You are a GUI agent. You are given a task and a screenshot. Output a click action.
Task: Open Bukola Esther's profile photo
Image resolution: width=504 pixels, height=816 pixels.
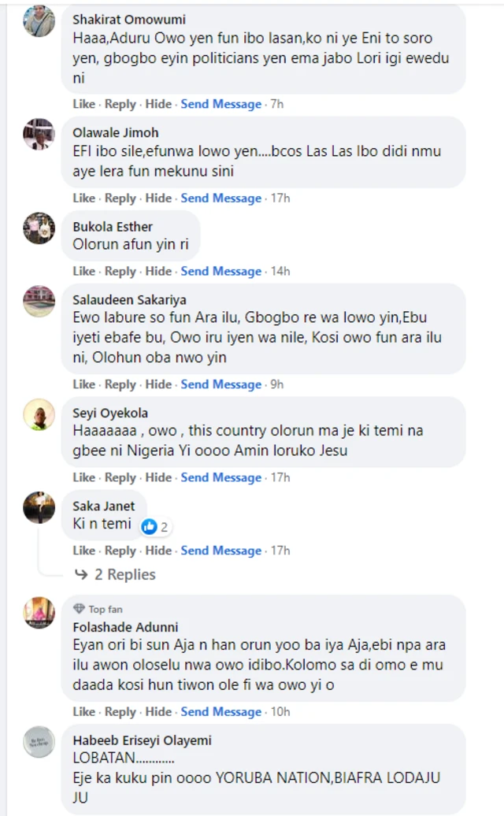39,228
